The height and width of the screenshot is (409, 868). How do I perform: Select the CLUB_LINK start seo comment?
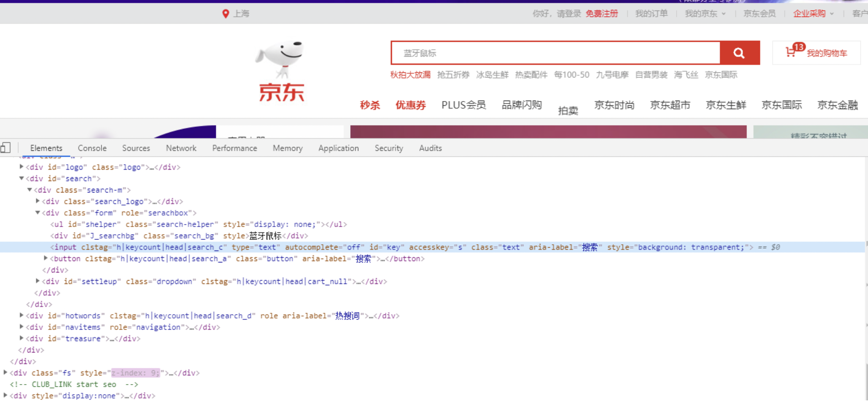[x=74, y=384]
